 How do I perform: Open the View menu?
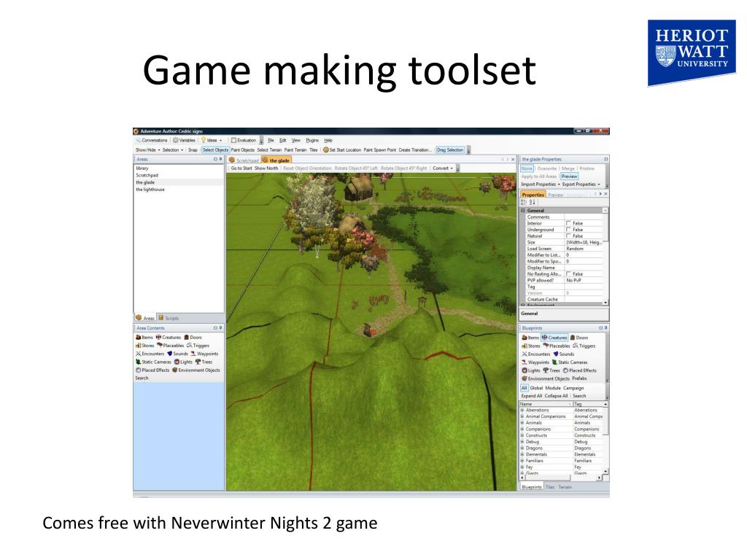tap(296, 141)
